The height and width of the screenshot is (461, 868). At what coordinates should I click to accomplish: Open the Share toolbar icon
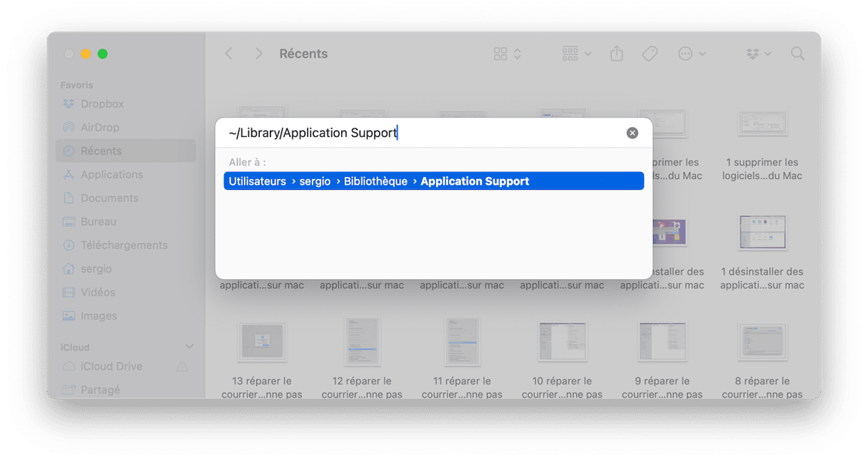point(617,54)
